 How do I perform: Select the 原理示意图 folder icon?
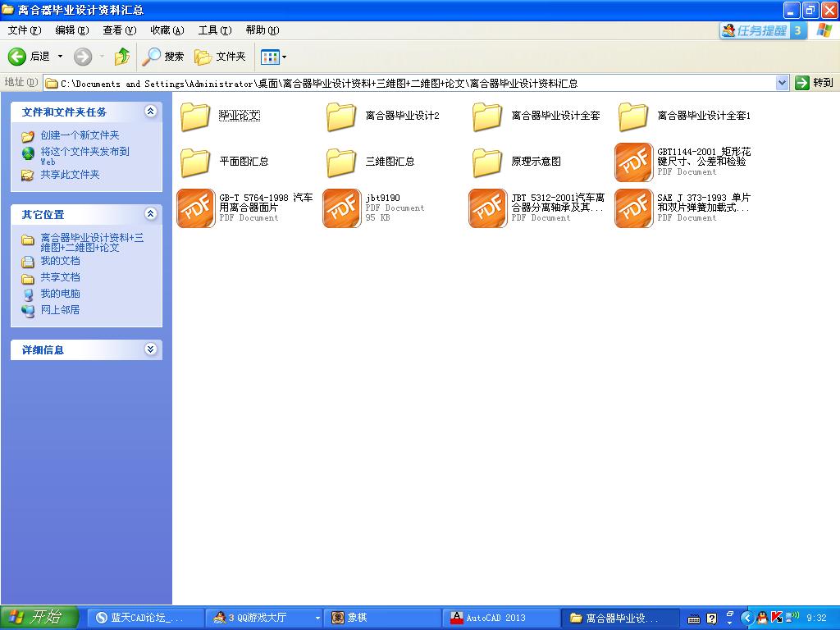(487, 162)
